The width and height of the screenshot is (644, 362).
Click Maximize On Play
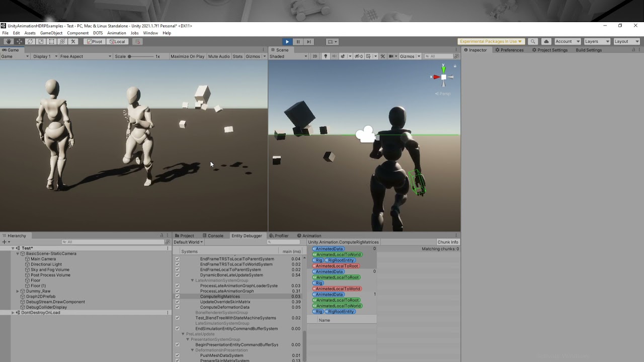(x=187, y=56)
